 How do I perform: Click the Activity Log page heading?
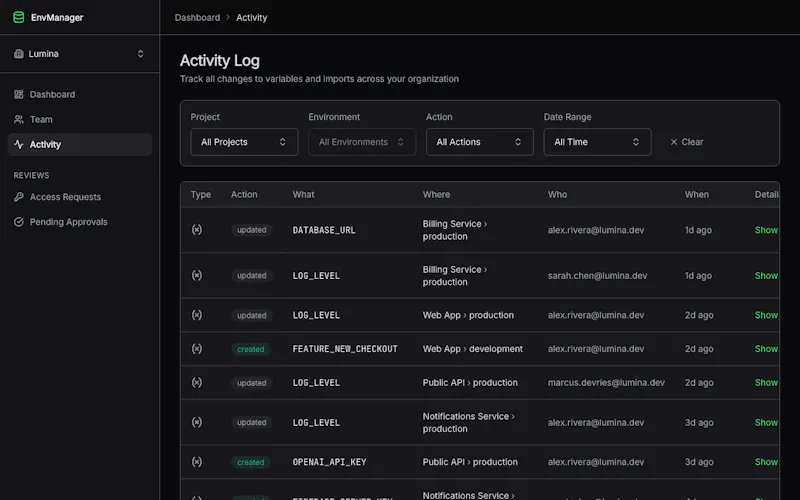click(x=220, y=61)
